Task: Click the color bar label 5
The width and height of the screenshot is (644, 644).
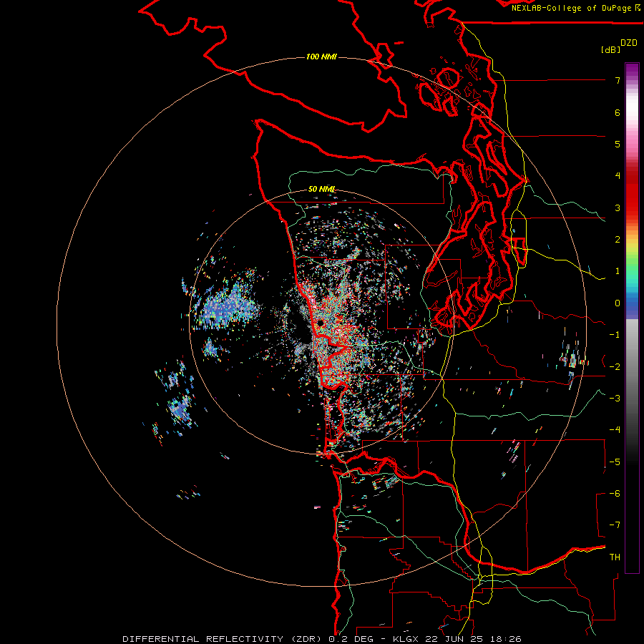Action: pos(618,144)
